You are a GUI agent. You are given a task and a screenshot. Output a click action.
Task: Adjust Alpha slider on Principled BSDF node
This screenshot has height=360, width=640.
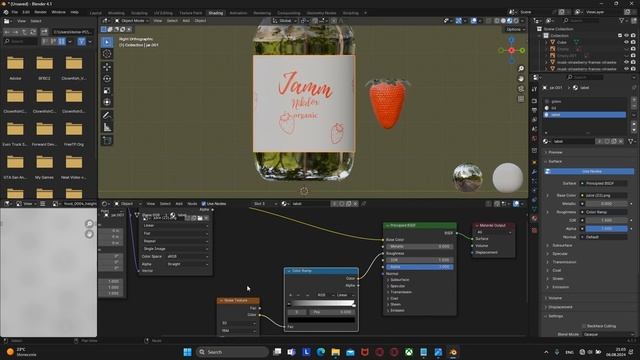click(x=419, y=267)
